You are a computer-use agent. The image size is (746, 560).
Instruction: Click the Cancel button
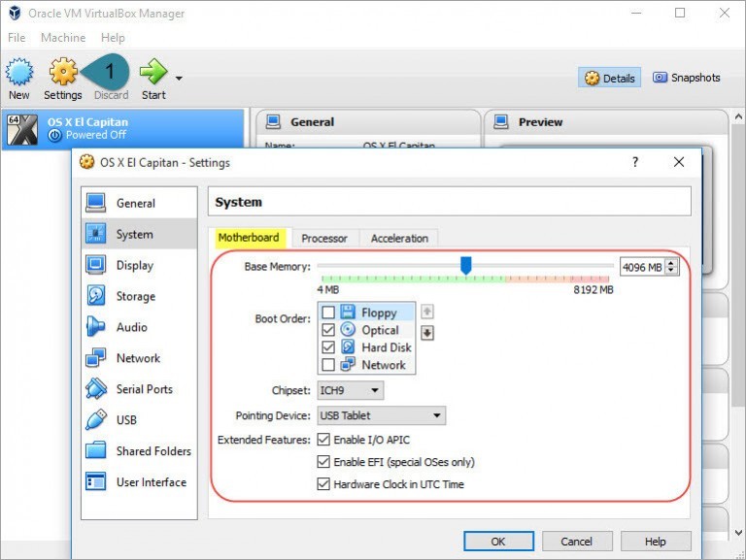pos(577,541)
